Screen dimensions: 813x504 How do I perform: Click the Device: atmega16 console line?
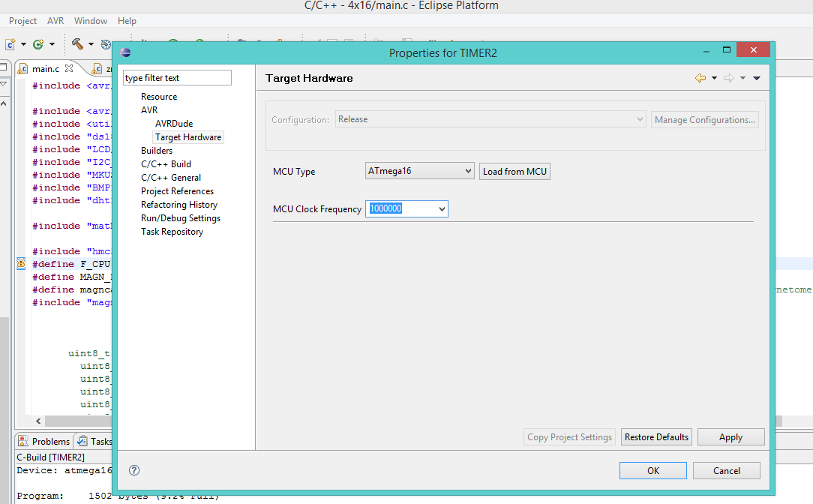pos(64,470)
